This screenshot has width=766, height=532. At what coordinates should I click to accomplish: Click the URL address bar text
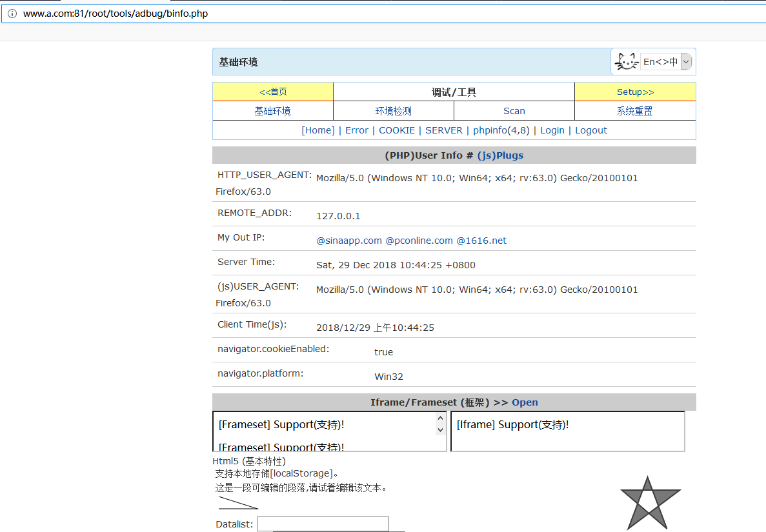[x=116, y=13]
